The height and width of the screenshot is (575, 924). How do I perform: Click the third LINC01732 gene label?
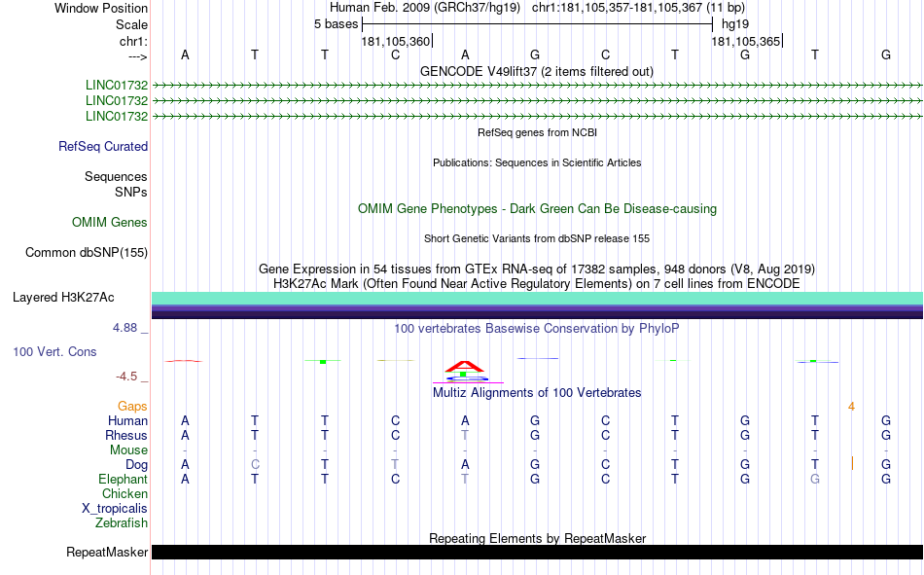coord(117,116)
